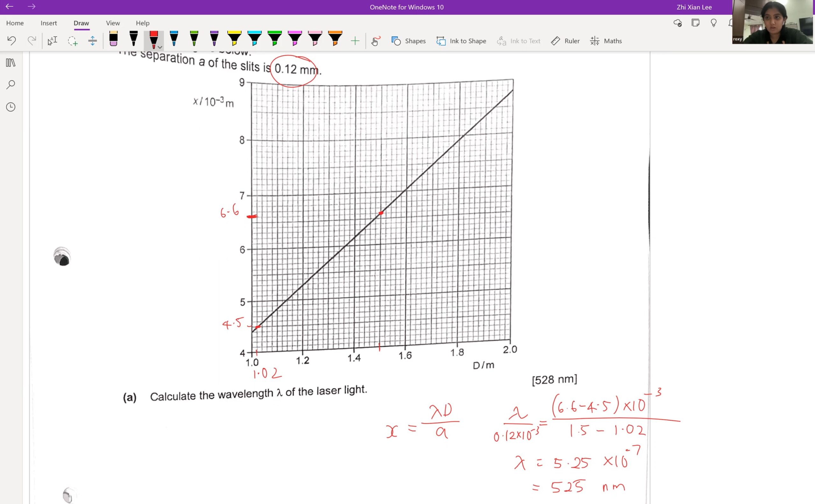The width and height of the screenshot is (815, 504).
Task: Activate the yellow highlighter
Action: (234, 39)
